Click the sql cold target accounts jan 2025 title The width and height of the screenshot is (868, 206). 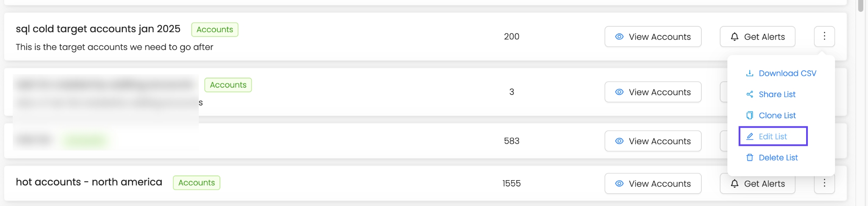[x=98, y=29]
